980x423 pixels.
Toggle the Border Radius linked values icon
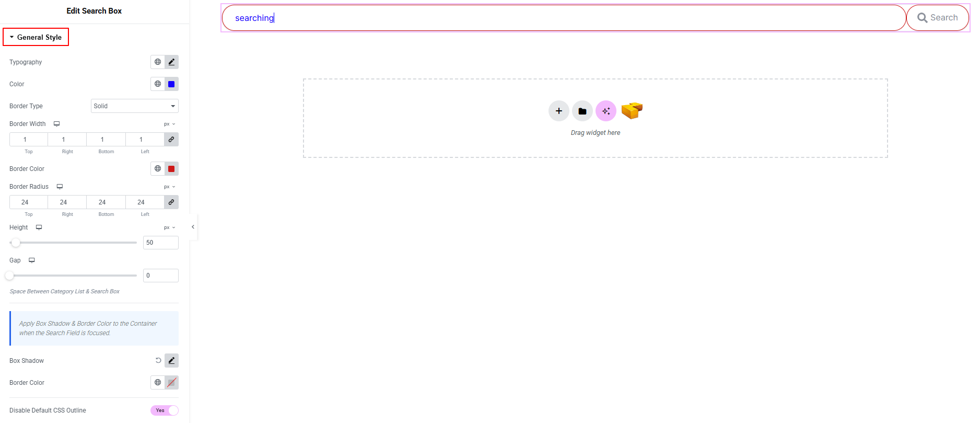[171, 202]
